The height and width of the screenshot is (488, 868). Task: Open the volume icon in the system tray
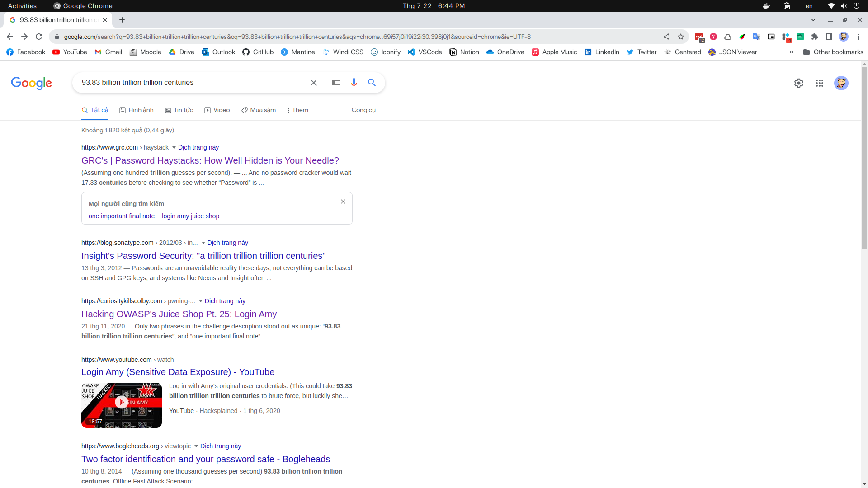pos(844,6)
